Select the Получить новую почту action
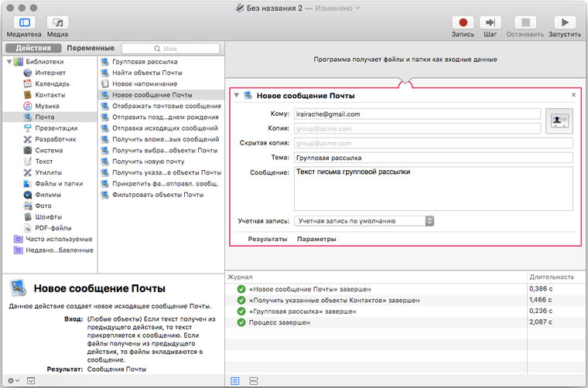 148,162
